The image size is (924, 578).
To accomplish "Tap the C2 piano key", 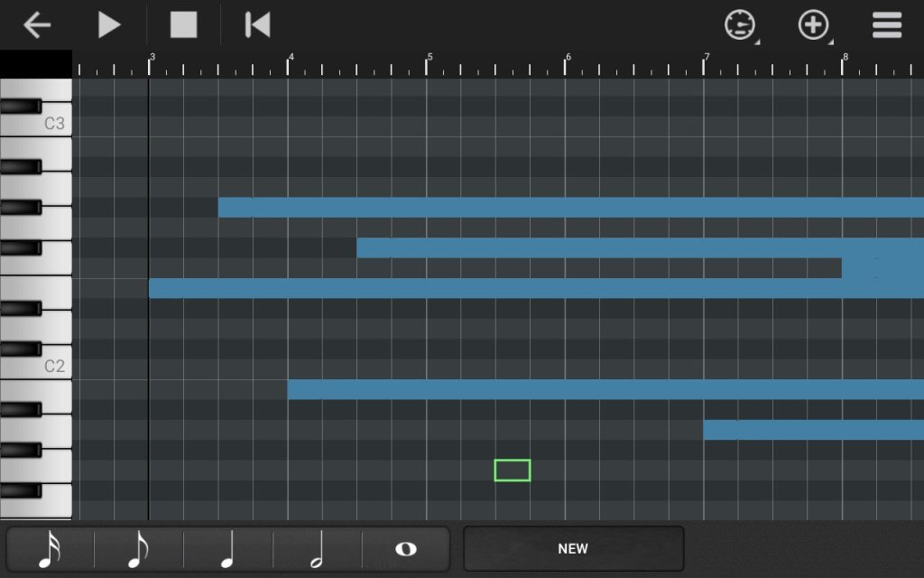I will click(36, 366).
